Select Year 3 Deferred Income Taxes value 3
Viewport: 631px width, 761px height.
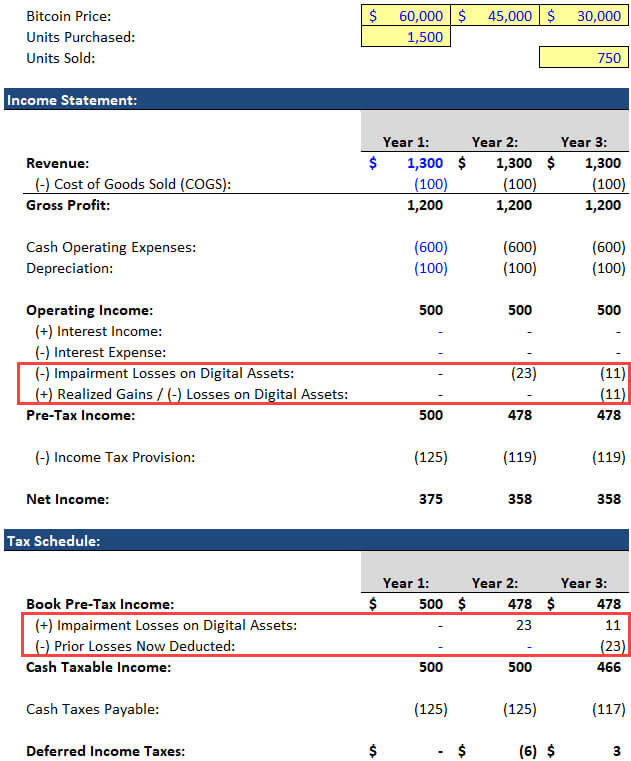(x=616, y=751)
